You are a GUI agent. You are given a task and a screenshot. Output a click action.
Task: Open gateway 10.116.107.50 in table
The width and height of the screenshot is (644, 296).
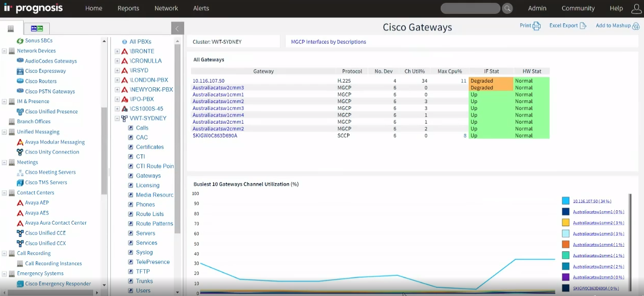click(209, 81)
